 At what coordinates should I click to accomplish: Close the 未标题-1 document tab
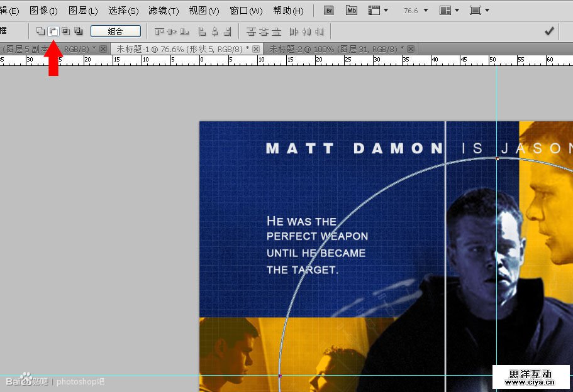click(256, 49)
